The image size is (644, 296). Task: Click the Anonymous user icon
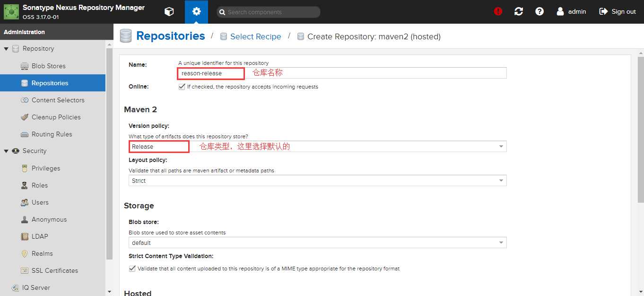25,219
